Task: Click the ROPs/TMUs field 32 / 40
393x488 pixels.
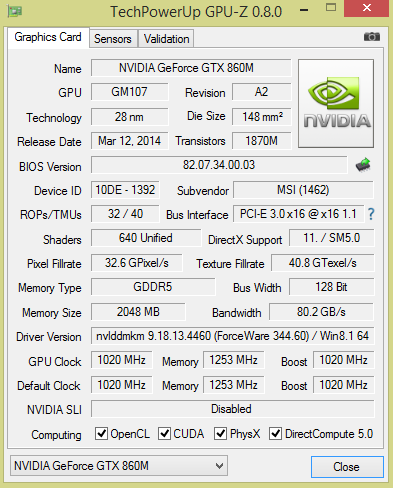Action: pos(125,214)
